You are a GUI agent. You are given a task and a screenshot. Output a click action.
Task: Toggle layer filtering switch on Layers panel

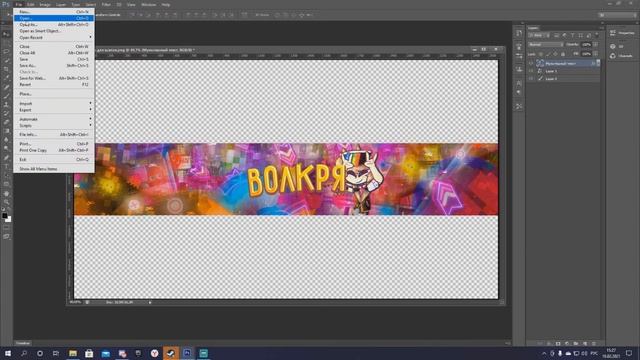(596, 36)
